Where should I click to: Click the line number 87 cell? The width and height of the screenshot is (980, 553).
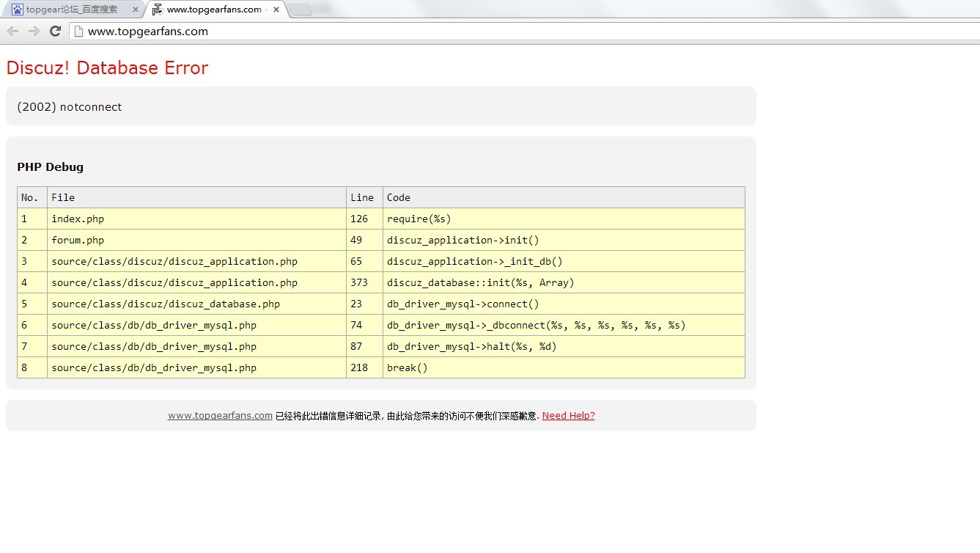click(364, 346)
